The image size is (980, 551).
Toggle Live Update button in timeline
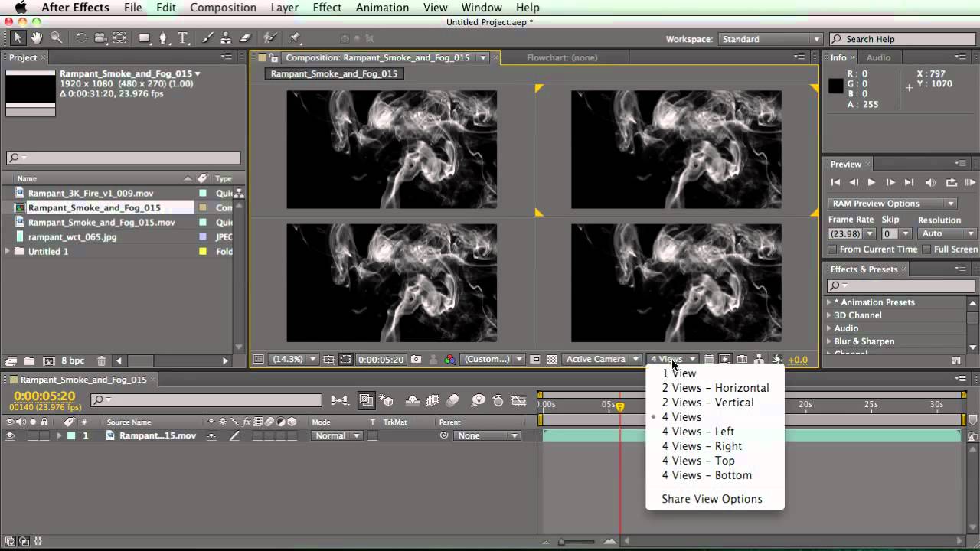click(366, 400)
